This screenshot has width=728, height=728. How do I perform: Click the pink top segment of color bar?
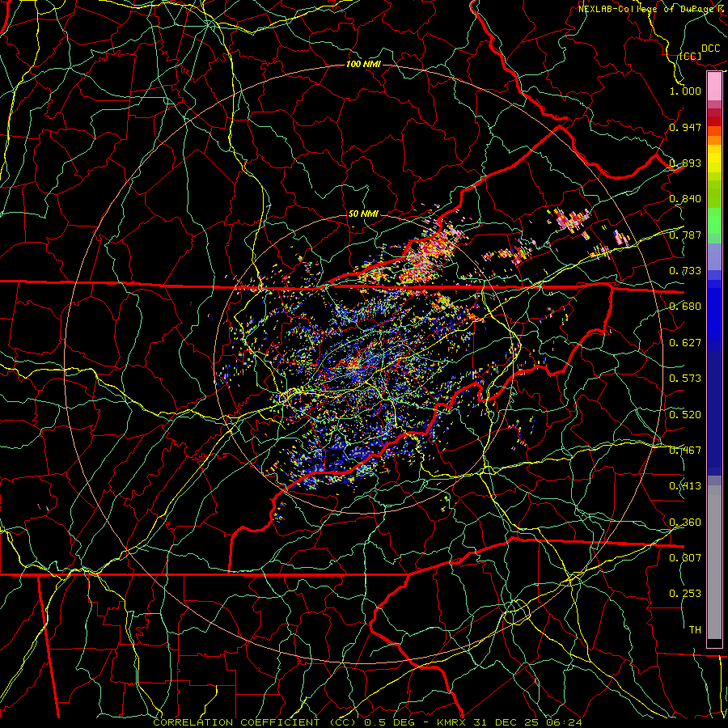tap(714, 86)
